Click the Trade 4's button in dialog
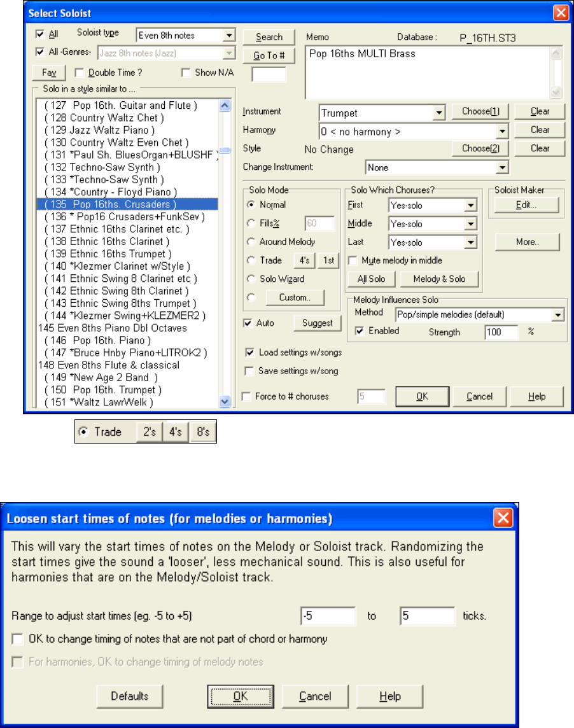Image resolution: width=574 pixels, height=728 pixels. click(x=304, y=260)
